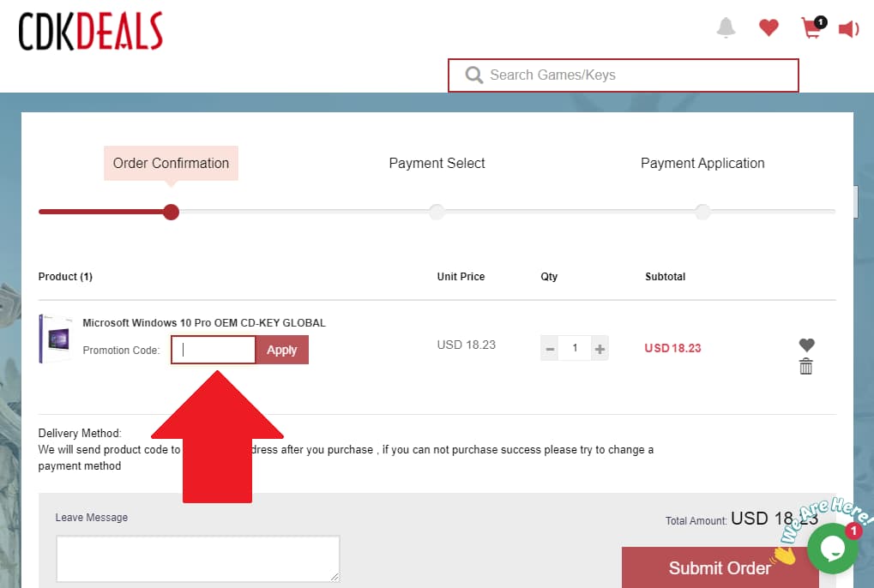Open the shopping cart icon
This screenshot has width=874, height=588.
pos(813,27)
